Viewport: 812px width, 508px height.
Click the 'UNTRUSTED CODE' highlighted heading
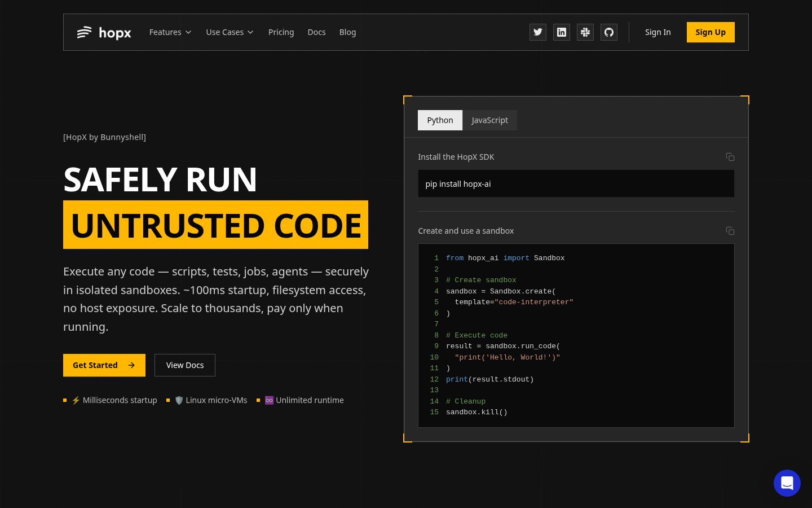(x=215, y=225)
